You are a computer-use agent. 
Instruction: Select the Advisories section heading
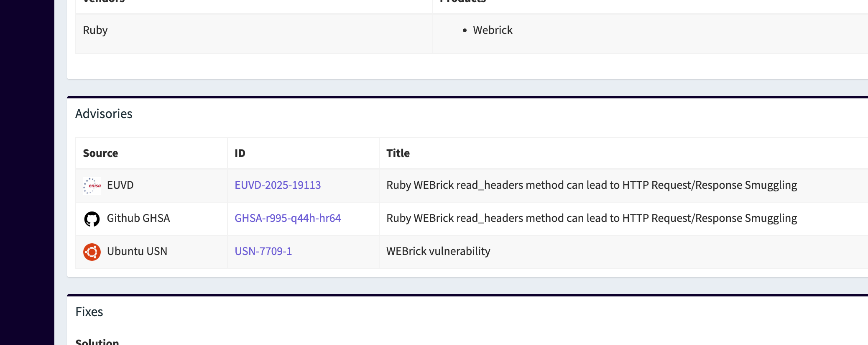click(104, 114)
